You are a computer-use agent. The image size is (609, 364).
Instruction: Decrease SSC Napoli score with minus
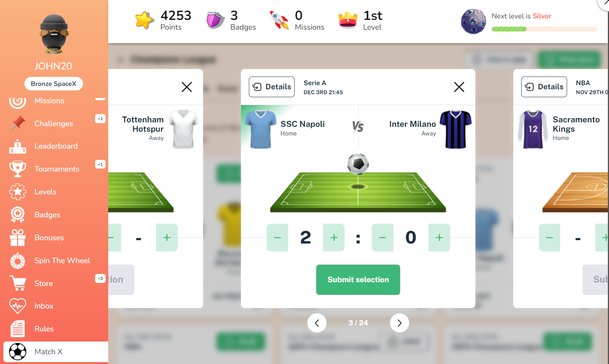277,238
